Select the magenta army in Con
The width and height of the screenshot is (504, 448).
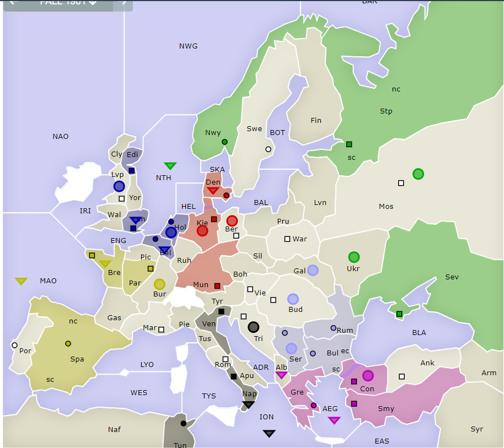click(368, 375)
